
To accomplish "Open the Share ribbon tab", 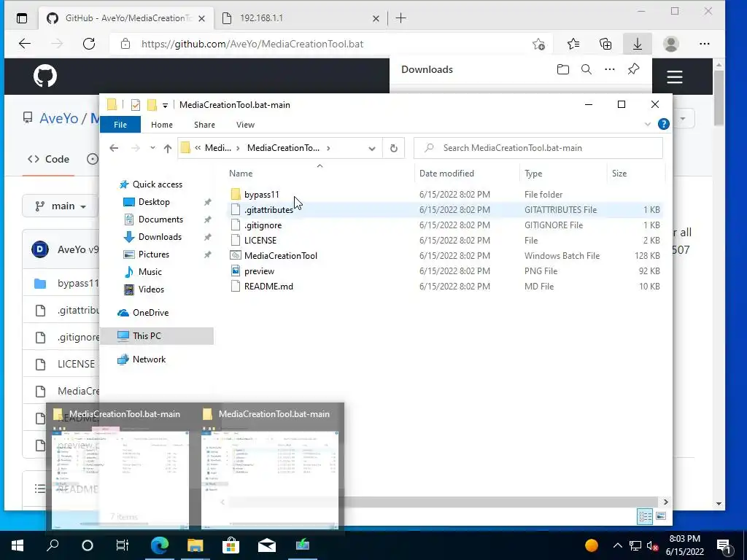I will tap(204, 125).
